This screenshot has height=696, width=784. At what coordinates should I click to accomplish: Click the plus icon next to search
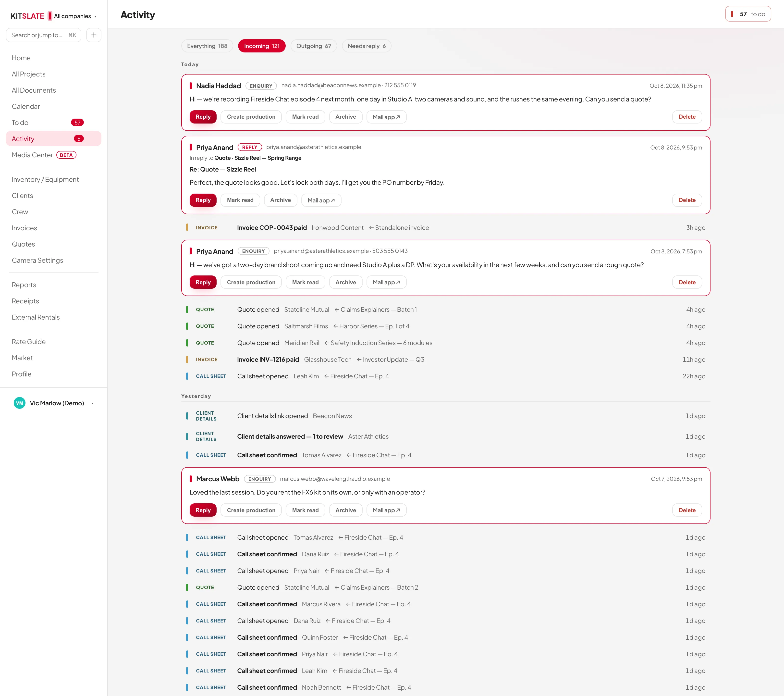[x=94, y=35]
